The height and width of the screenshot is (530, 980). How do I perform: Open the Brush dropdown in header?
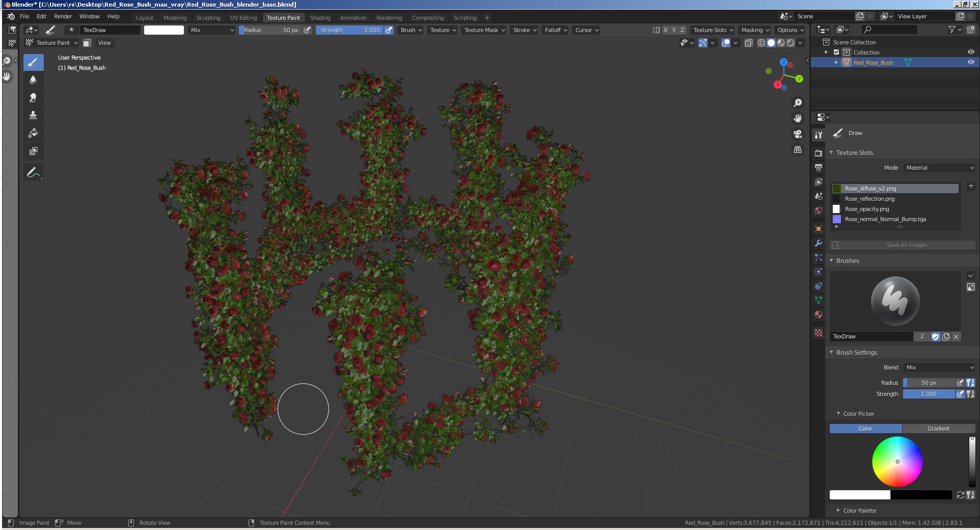pyautogui.click(x=411, y=30)
